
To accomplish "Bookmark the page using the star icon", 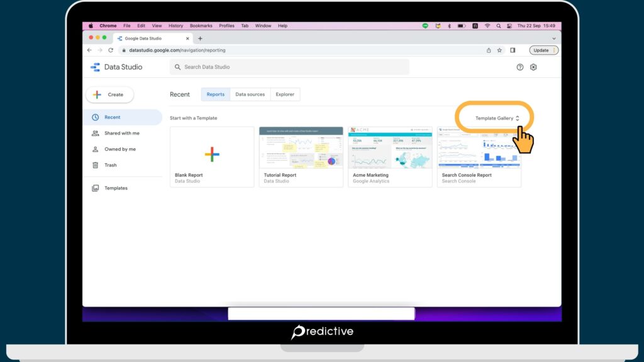I will click(499, 50).
